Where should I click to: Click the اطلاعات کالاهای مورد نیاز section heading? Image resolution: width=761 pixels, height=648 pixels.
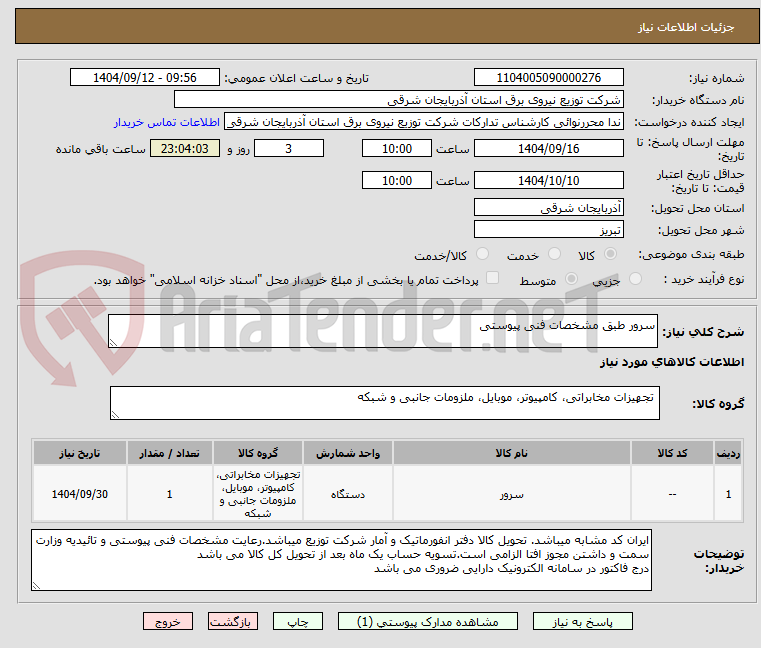click(x=672, y=362)
